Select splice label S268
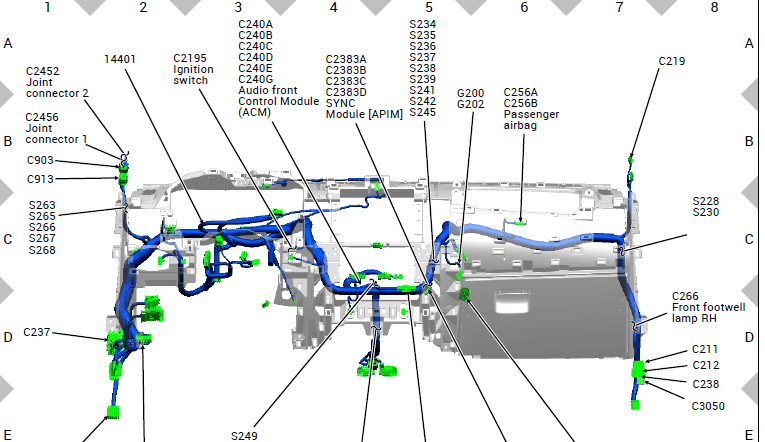The height and width of the screenshot is (442, 765). click(42, 250)
